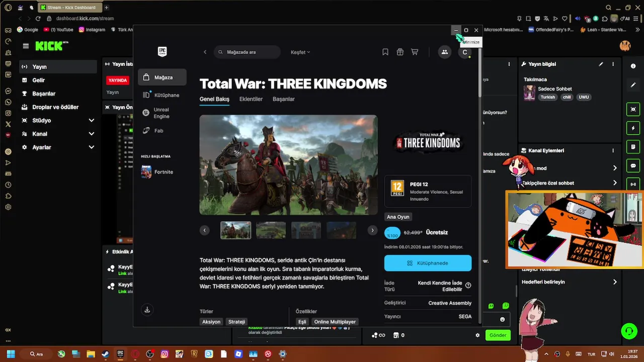Open OBS Studio from the taskbar
The image size is (644, 362).
(150, 354)
